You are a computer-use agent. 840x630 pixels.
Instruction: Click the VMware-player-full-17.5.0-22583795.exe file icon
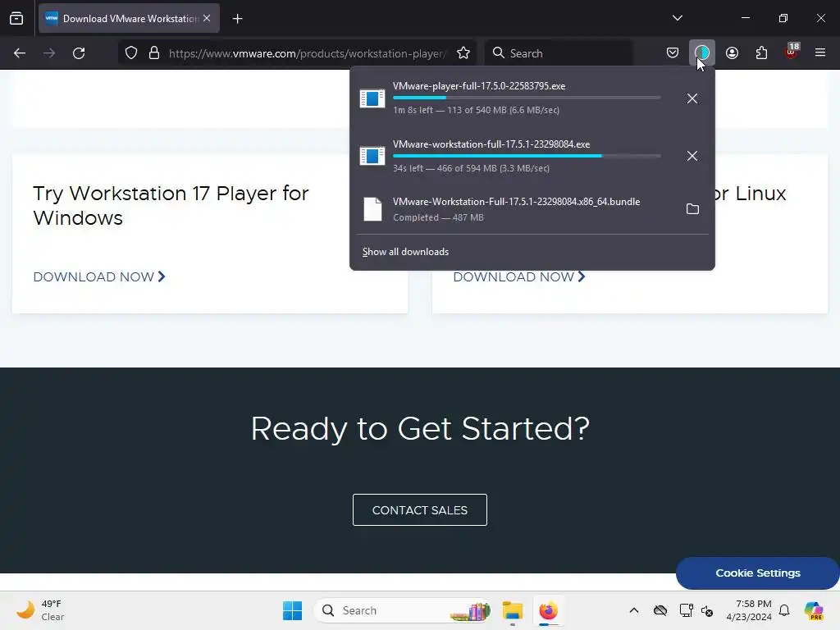pos(372,98)
